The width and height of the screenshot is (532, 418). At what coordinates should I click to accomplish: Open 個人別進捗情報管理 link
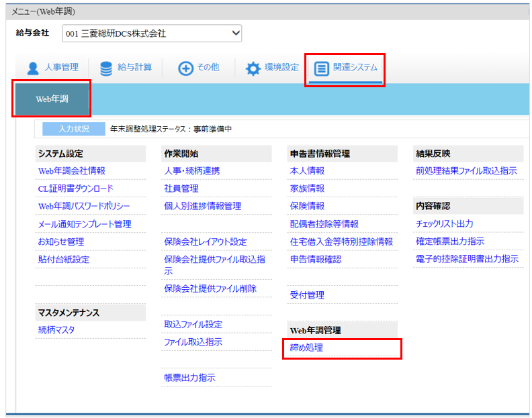tap(203, 206)
